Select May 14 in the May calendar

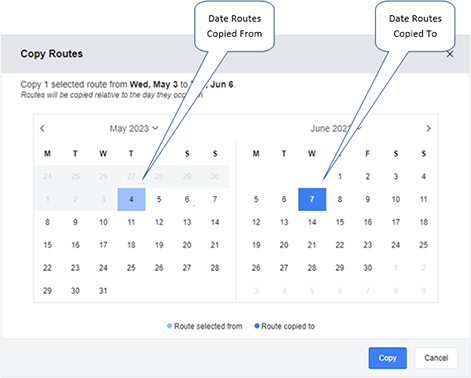[215, 222]
